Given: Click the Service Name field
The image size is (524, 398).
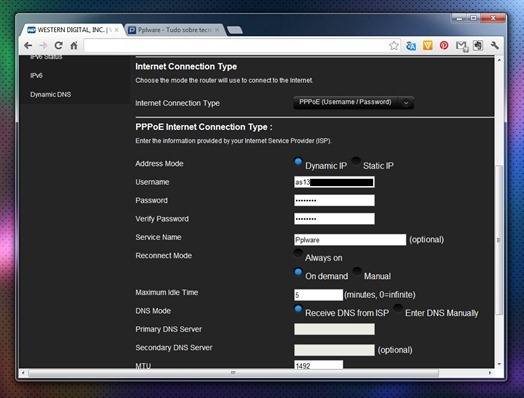Looking at the screenshot, I should click(x=350, y=240).
